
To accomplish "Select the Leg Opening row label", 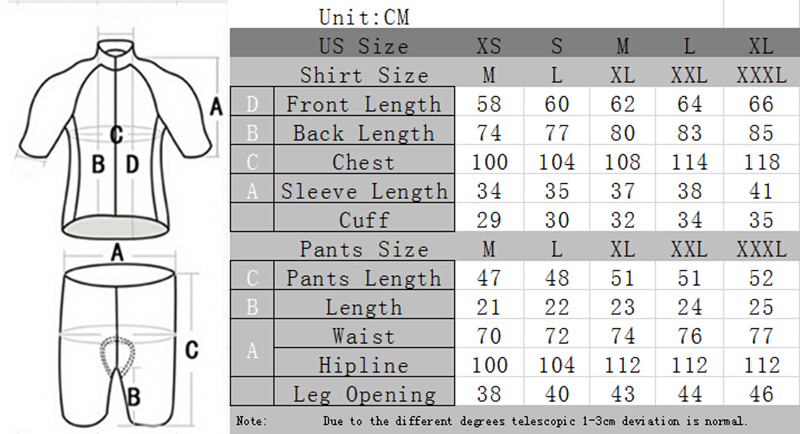I will pos(363,395).
